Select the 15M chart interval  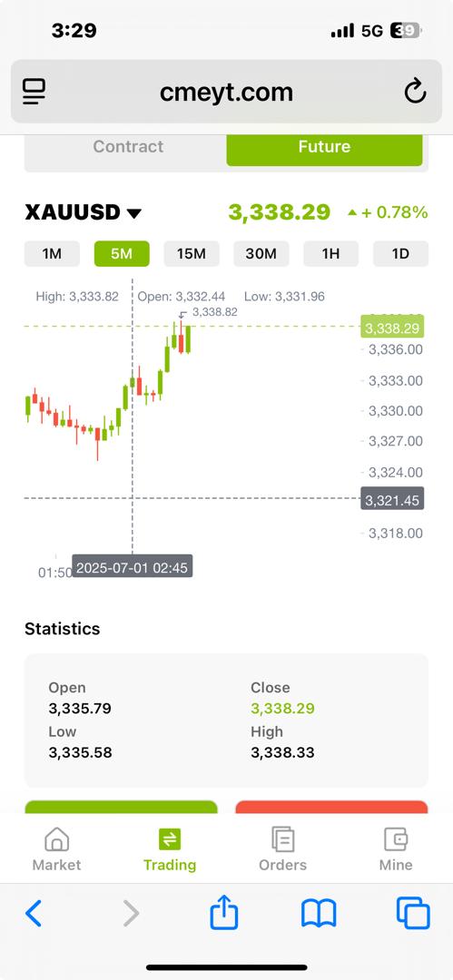[x=192, y=254]
